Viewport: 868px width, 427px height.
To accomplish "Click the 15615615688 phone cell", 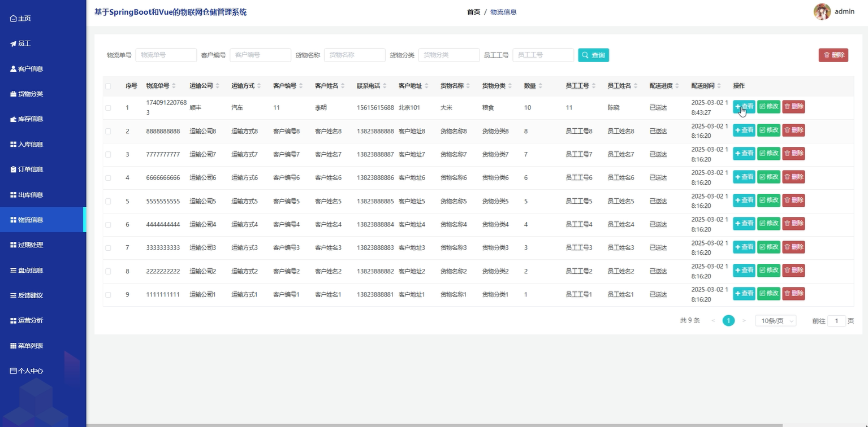I will 375,107.
